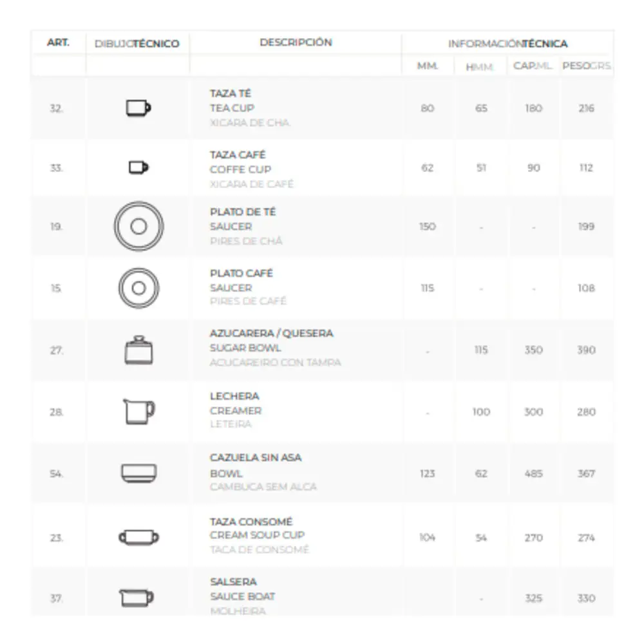Click the AZUCARERA / QUESERA product name
The image size is (644, 644).
[271, 334]
